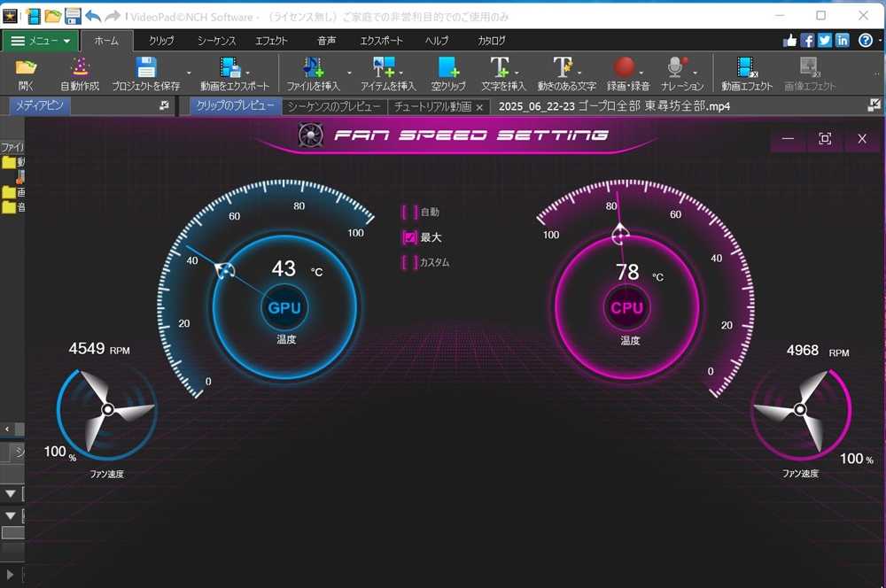The image size is (886, 588).
Task: Click the 動画エフェクト video effects icon
Action: (x=748, y=68)
